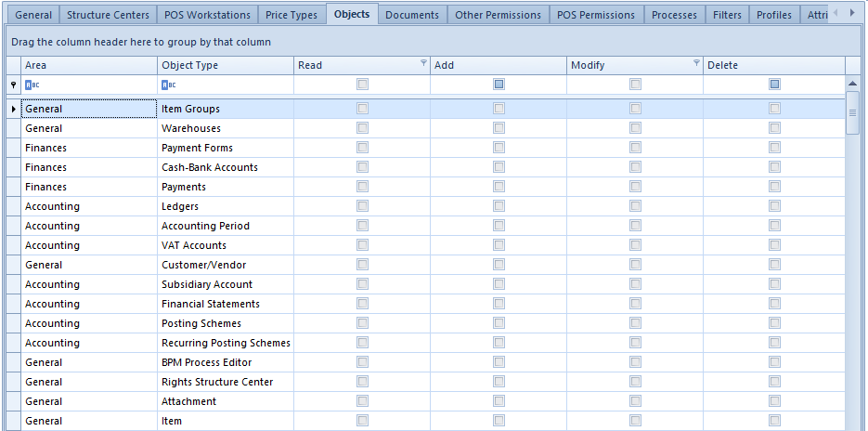This screenshot has width=868, height=431.
Task: Enable Add permission for Ledgers
Action: point(499,206)
